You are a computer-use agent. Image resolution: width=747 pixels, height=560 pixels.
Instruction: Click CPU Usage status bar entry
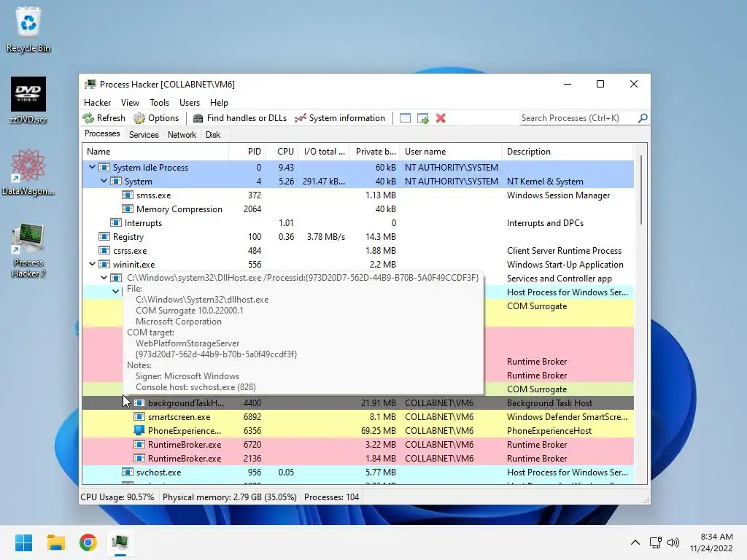pos(117,497)
